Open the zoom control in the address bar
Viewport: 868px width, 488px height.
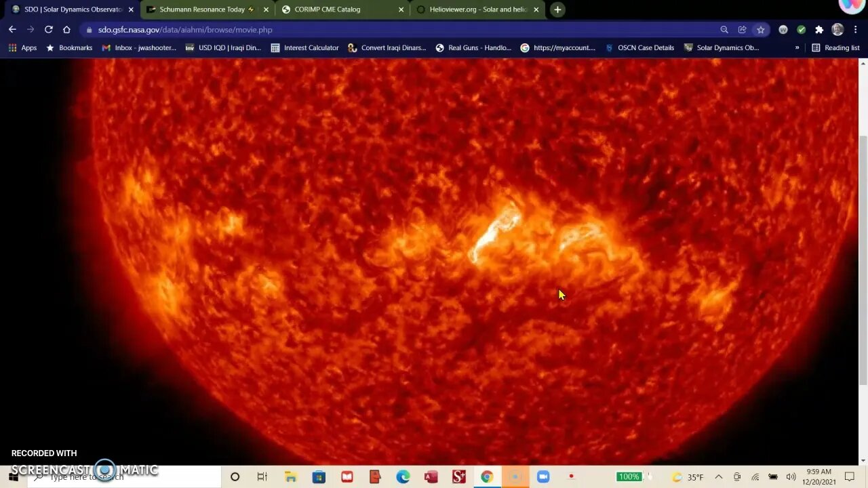[724, 30]
